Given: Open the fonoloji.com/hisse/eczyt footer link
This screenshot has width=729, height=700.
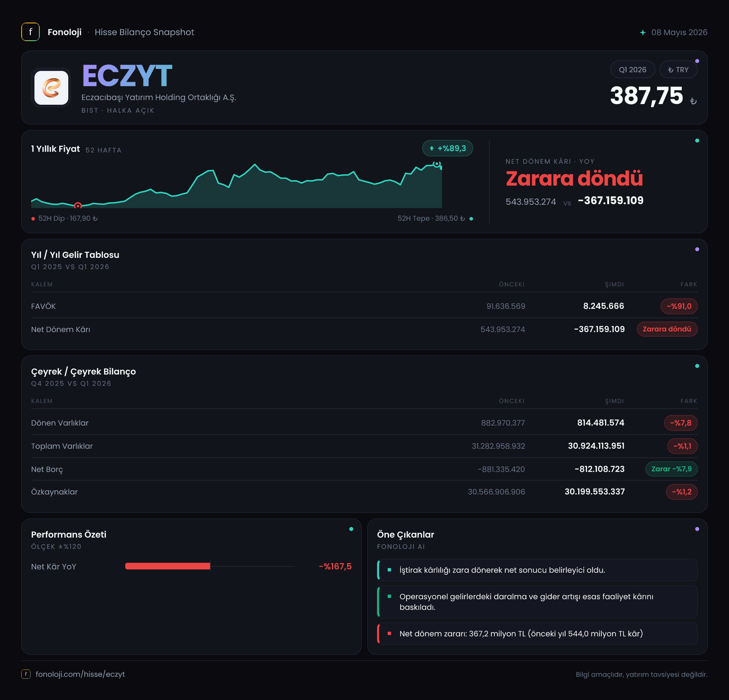Looking at the screenshot, I should (80, 674).
